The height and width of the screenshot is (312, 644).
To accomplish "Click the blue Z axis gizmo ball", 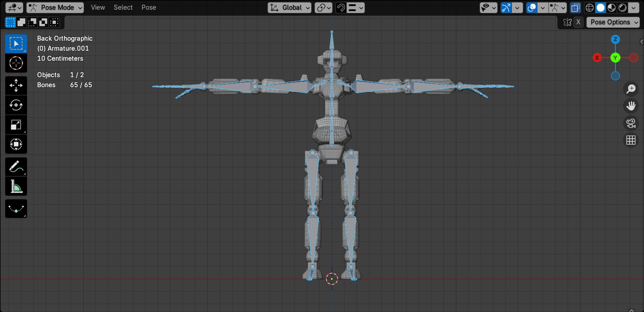I will coord(615,40).
